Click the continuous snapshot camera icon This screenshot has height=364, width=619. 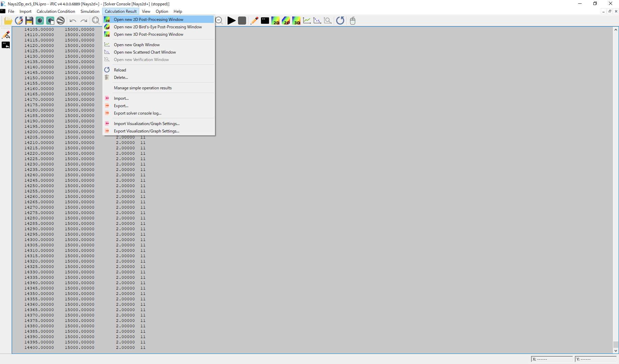(50, 21)
